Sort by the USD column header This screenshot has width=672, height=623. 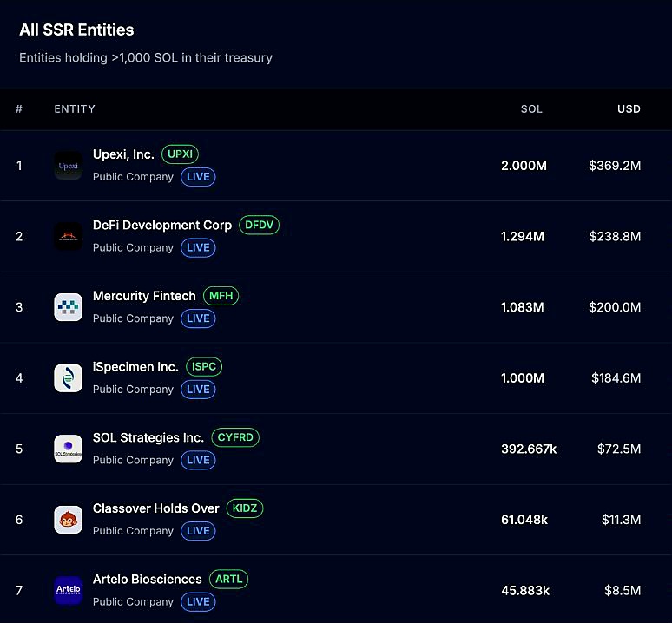(x=629, y=109)
